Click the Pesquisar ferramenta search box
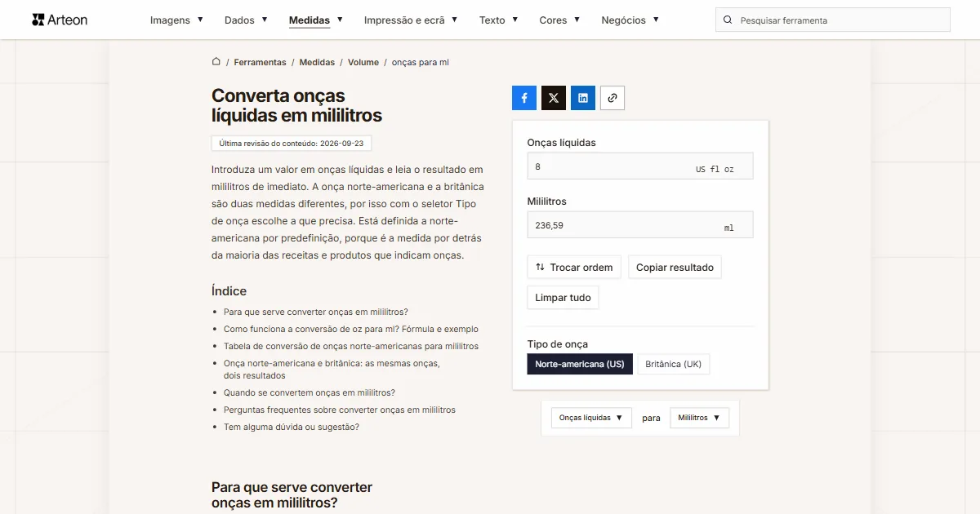The height and width of the screenshot is (514, 980). point(833,20)
